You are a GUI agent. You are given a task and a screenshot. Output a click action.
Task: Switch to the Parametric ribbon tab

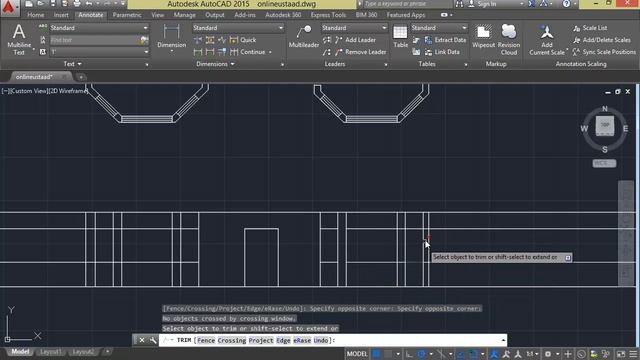[127, 15]
